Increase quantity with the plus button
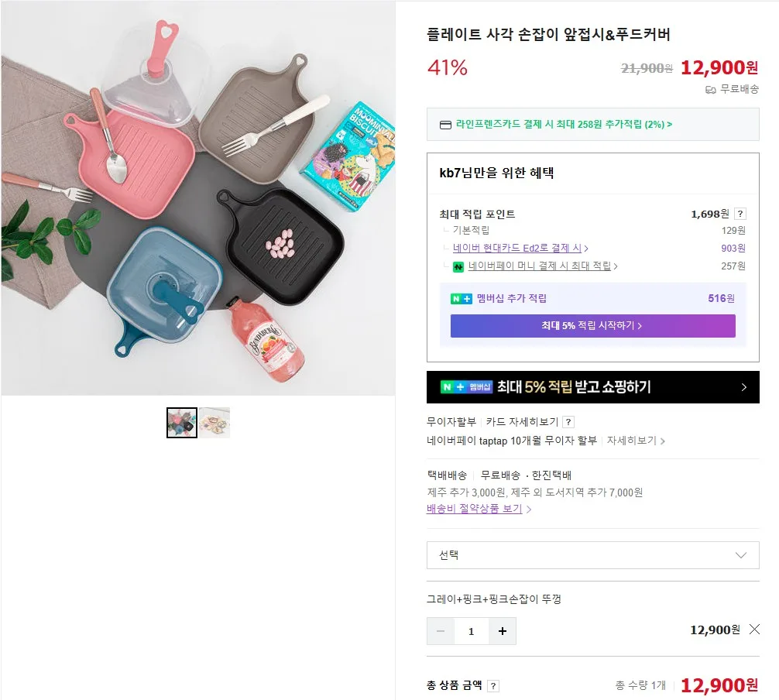779x700 pixels. coord(503,631)
